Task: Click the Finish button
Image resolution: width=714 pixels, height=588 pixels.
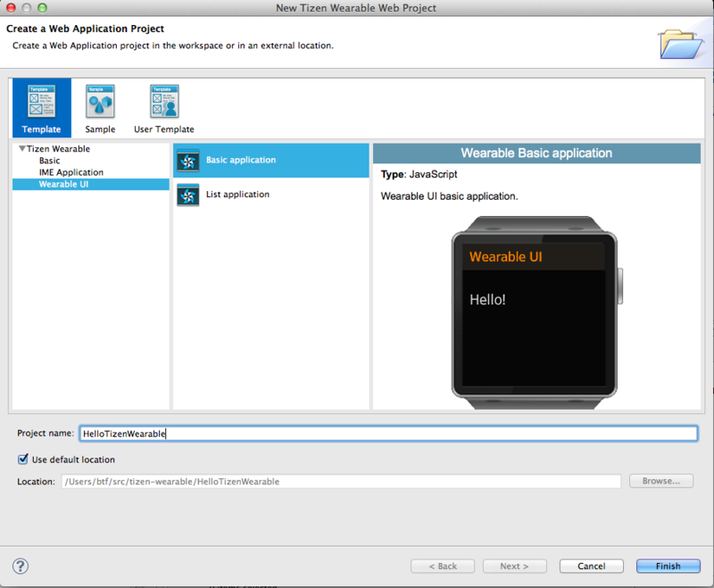Action: (668, 566)
